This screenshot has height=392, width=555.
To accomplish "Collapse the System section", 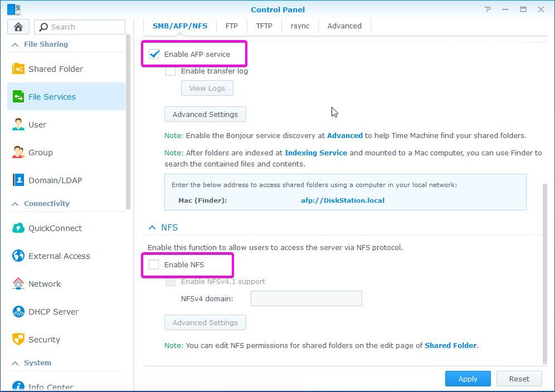I will 15,363.
